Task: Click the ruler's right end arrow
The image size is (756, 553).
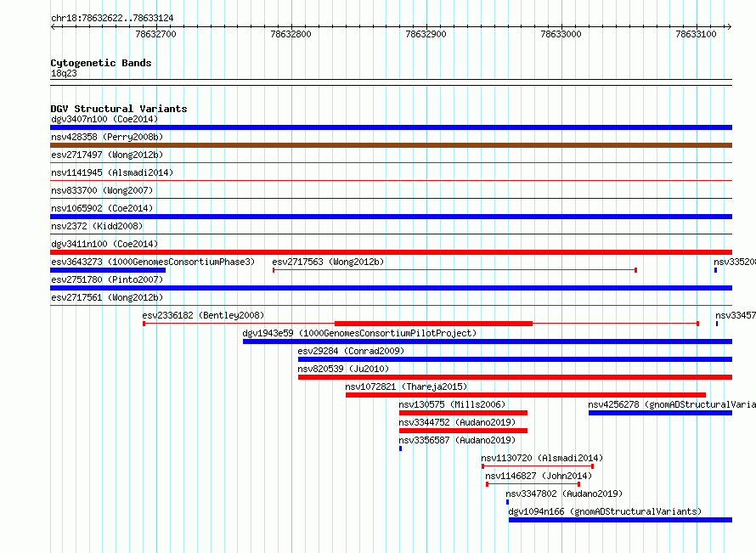Action: (x=729, y=27)
